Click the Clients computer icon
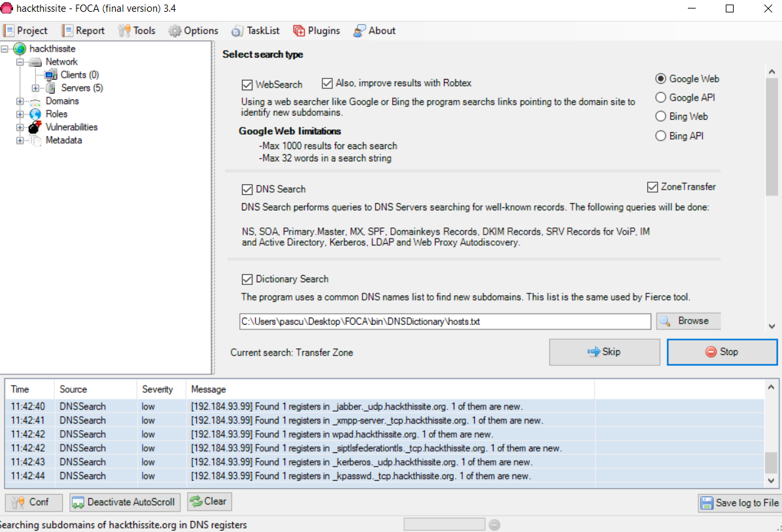The image size is (782, 532). (x=50, y=75)
